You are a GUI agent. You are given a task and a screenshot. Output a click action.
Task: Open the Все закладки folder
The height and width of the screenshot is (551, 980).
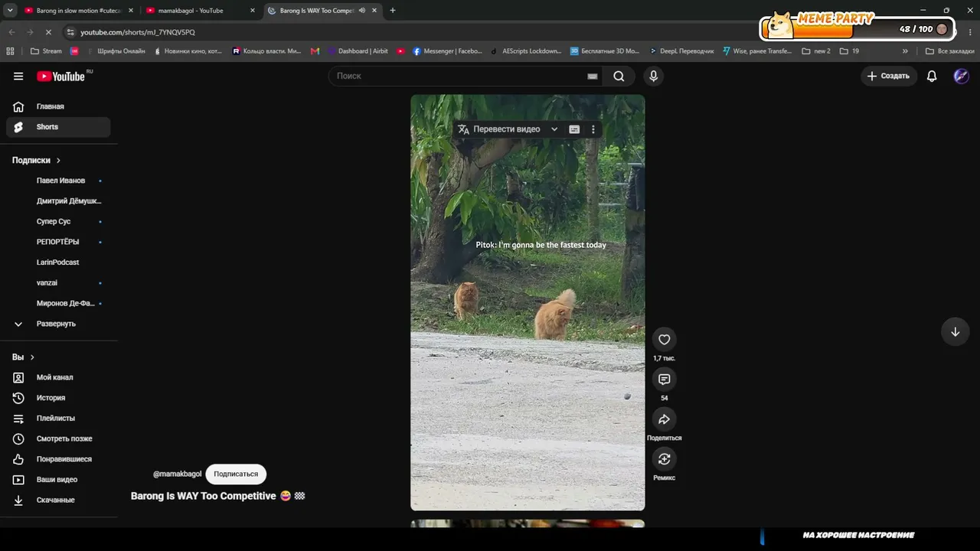[x=949, y=51]
